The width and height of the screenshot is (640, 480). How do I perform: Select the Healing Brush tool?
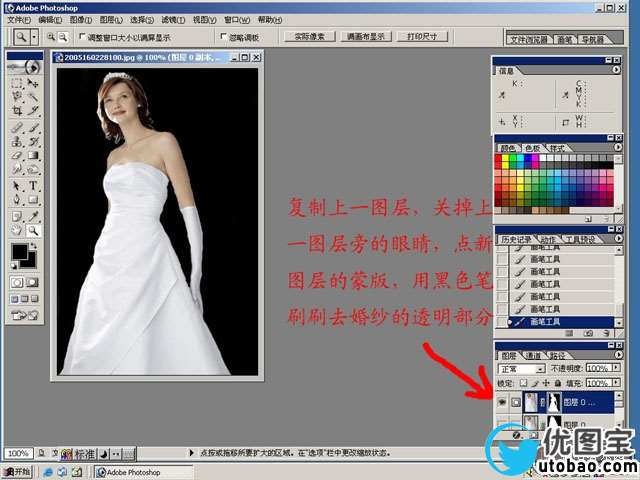17,128
